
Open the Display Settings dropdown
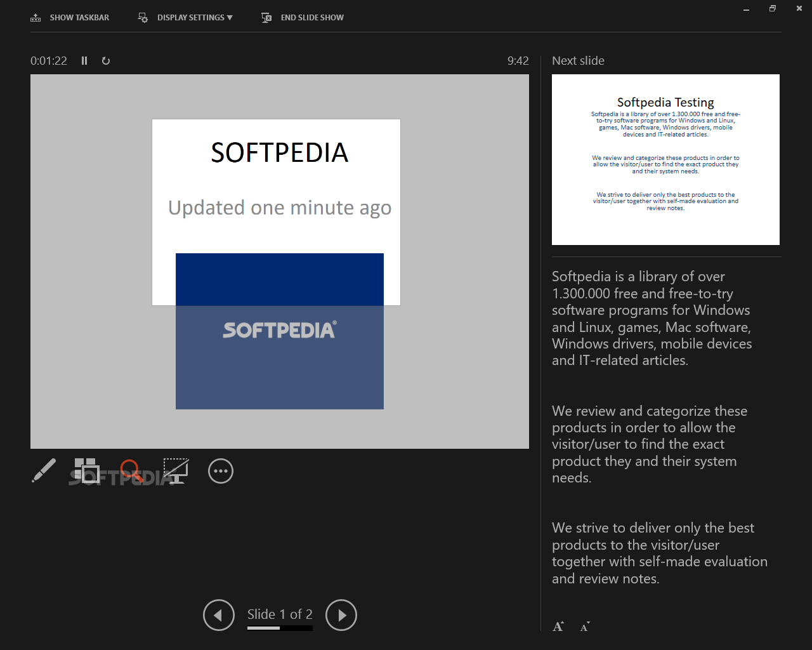coord(185,18)
